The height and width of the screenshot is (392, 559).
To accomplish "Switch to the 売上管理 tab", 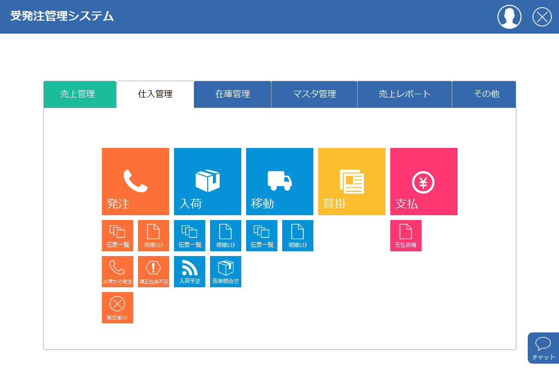I will [80, 94].
